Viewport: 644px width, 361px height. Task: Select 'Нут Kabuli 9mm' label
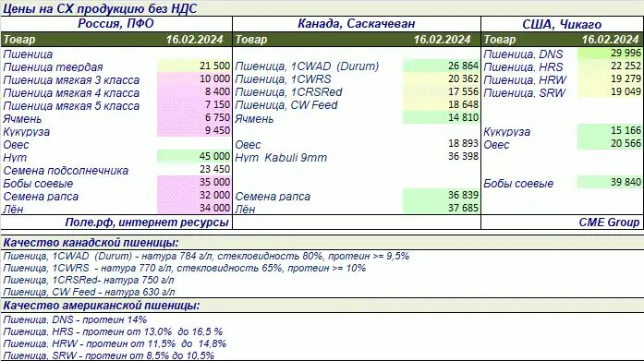[281, 158]
